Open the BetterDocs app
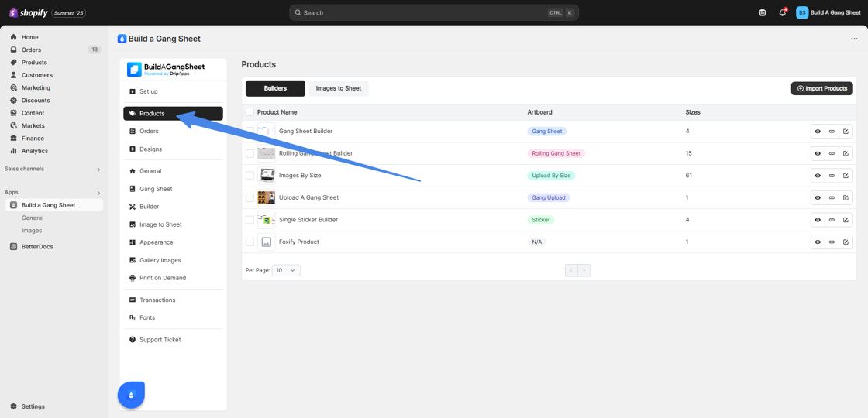 37,247
